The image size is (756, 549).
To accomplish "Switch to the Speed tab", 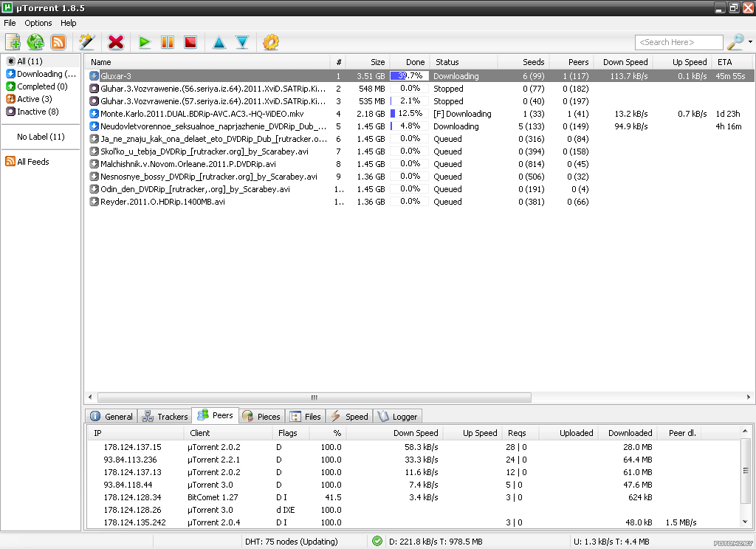I will [349, 416].
